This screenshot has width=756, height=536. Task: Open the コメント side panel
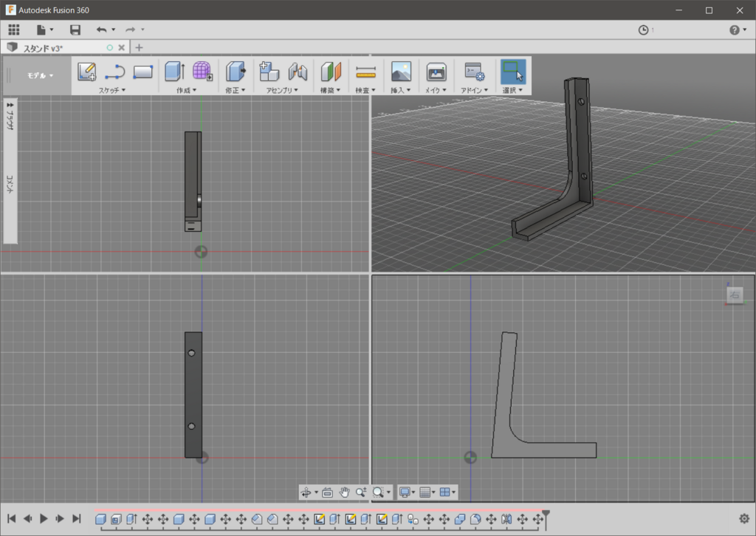(10, 184)
